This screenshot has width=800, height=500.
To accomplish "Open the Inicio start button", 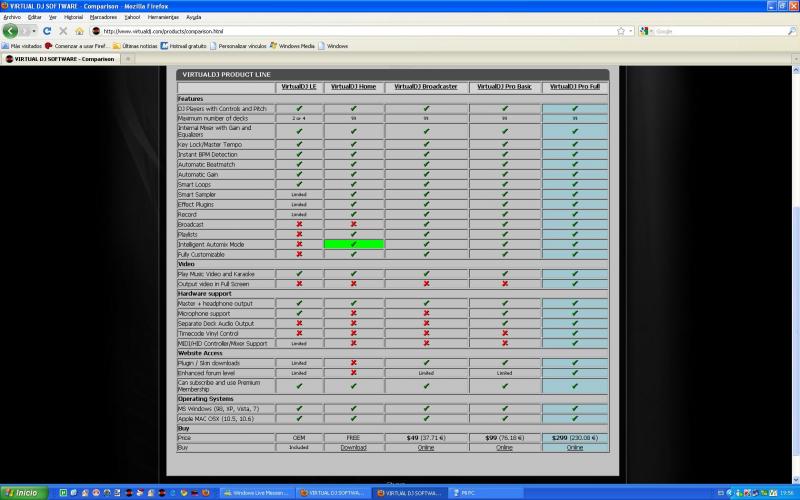I will (23, 493).
